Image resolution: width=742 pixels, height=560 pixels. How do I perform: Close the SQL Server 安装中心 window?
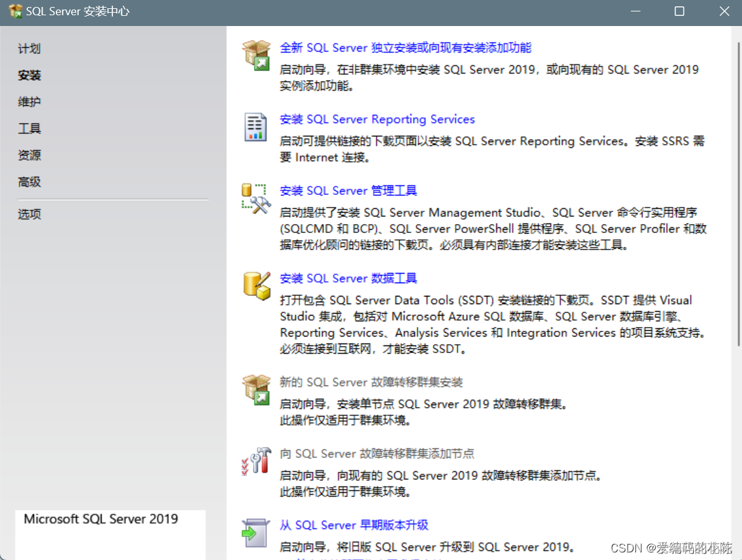724,11
